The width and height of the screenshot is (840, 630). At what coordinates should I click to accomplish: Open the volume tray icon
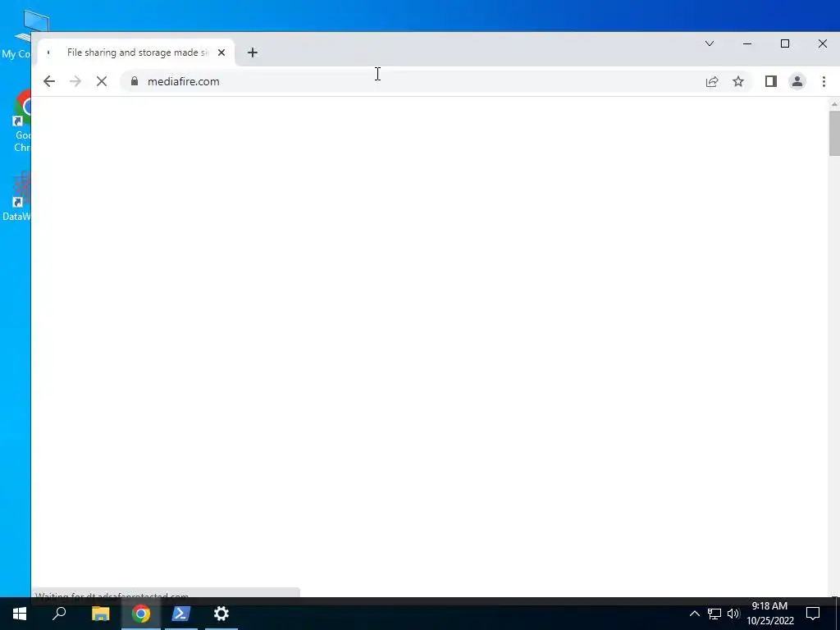(x=733, y=614)
